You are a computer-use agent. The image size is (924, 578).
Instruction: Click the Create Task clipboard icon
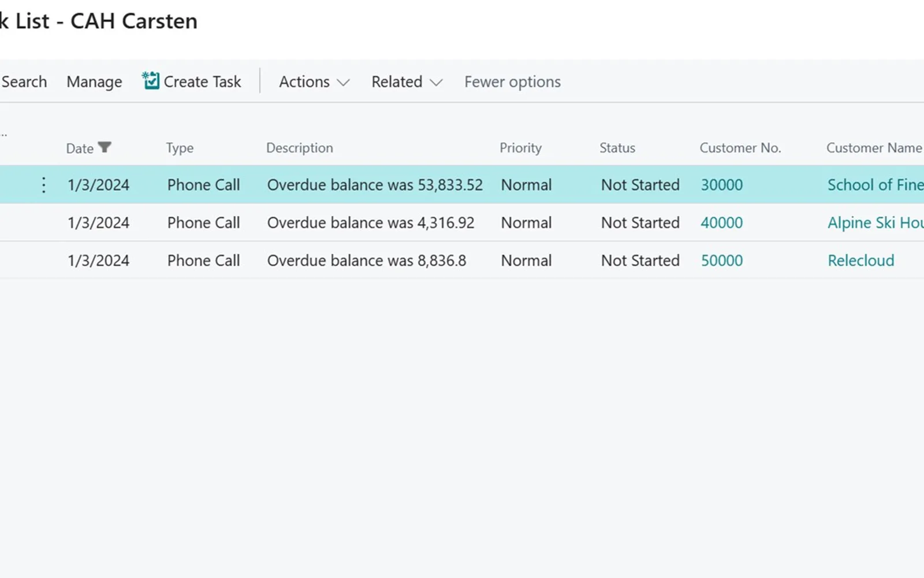151,81
